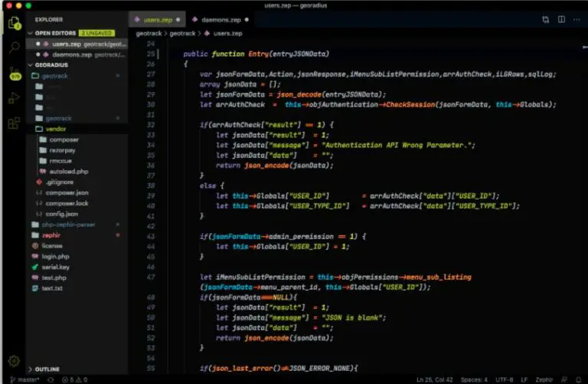This screenshot has height=384, width=588.
Task: Open the Source Control view icon
Action: tap(13, 74)
